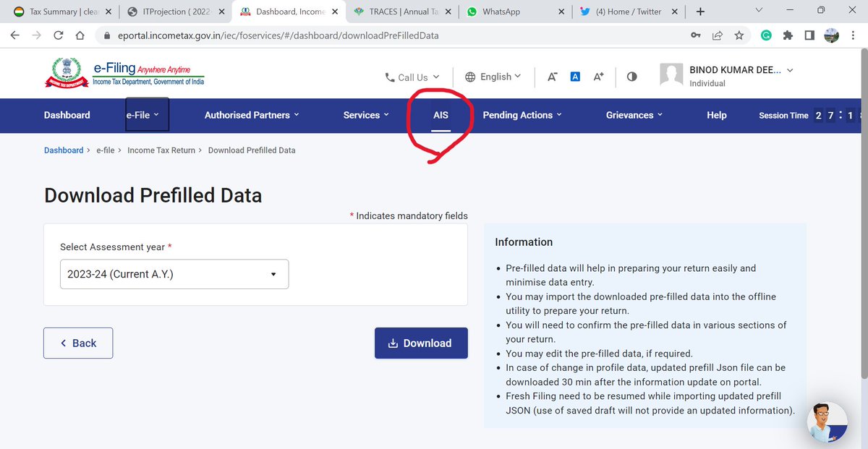Decrease the font size with A-
Screen dimensions: 868x449
553,77
